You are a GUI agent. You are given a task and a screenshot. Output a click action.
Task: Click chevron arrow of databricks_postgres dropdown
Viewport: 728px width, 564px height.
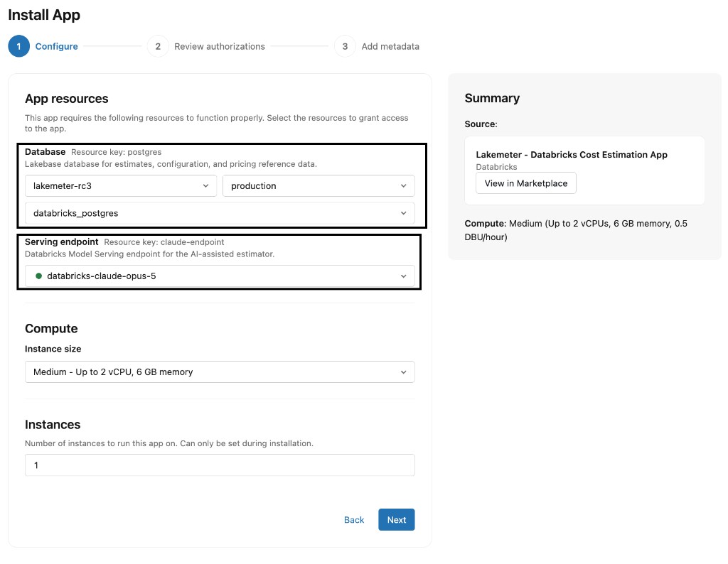404,213
